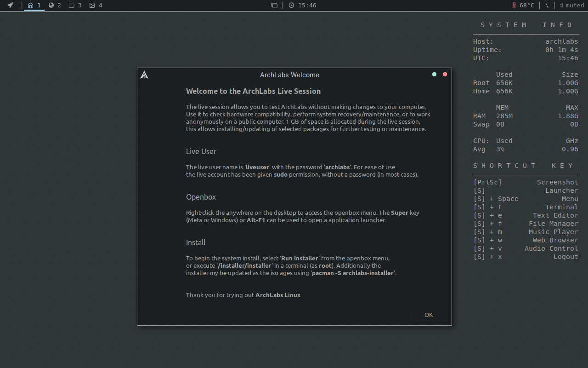Click the '[S] + Space' shortcut entry
Viewport: 588px width, 368px height.
pos(496,199)
